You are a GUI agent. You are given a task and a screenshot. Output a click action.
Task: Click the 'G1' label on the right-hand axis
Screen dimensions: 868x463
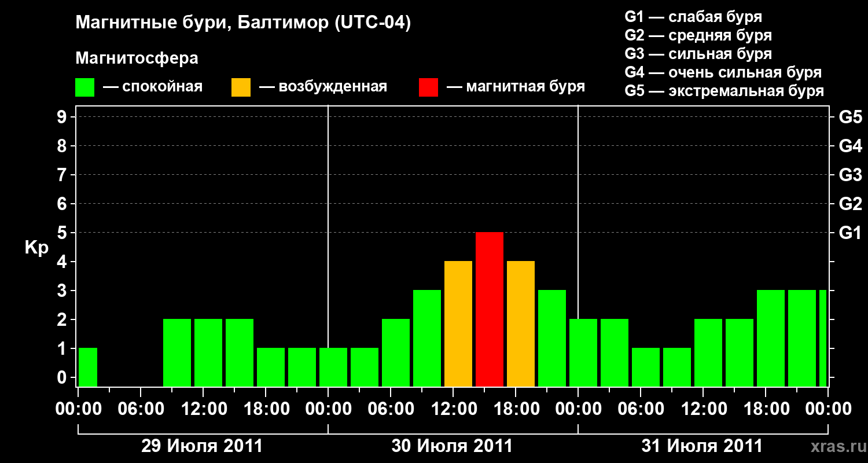[x=850, y=233]
